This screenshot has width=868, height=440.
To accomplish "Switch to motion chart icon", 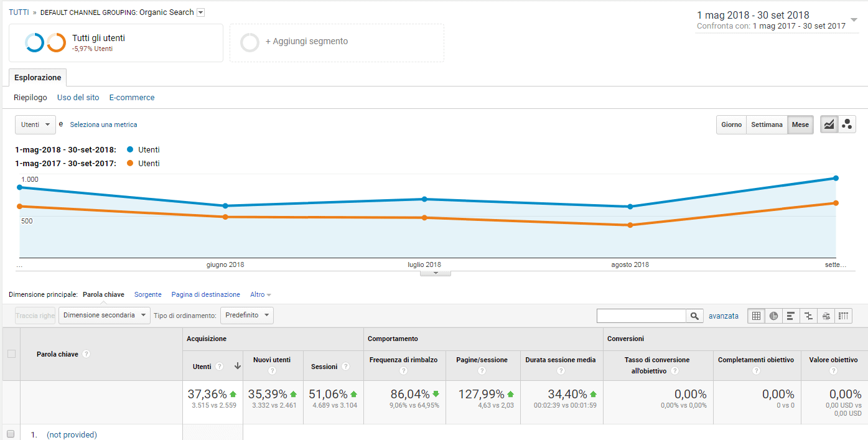I will pyautogui.click(x=847, y=124).
